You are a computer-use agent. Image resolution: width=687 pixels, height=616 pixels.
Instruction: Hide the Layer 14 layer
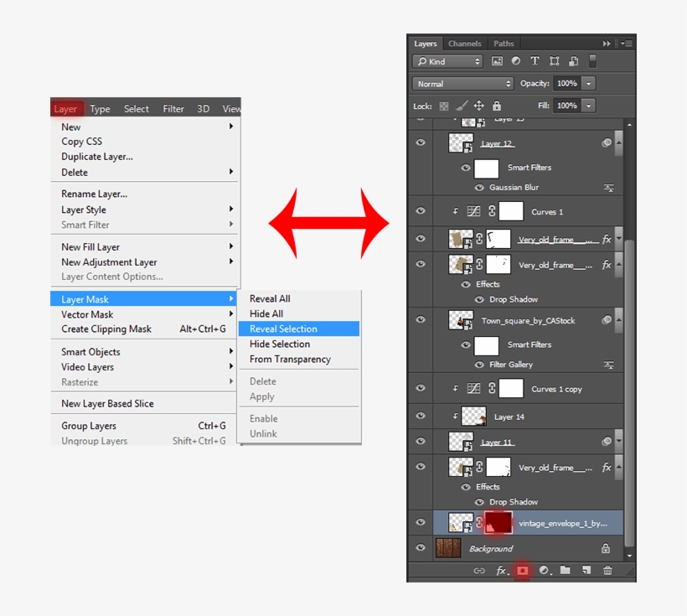click(x=421, y=416)
